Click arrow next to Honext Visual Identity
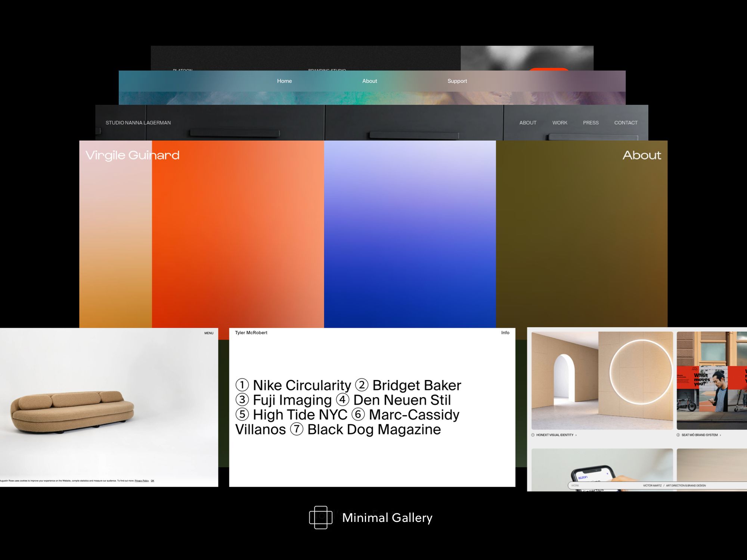Viewport: 747px width, 560px height. (576, 435)
